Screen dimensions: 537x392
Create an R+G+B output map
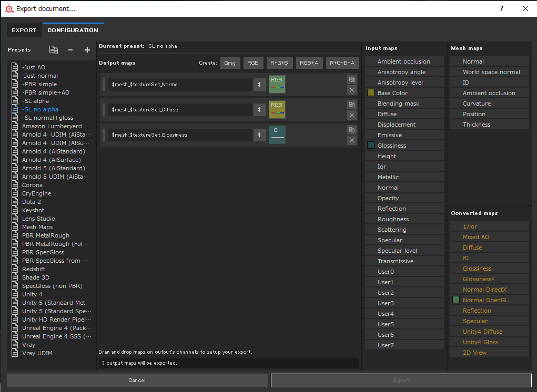(279, 63)
